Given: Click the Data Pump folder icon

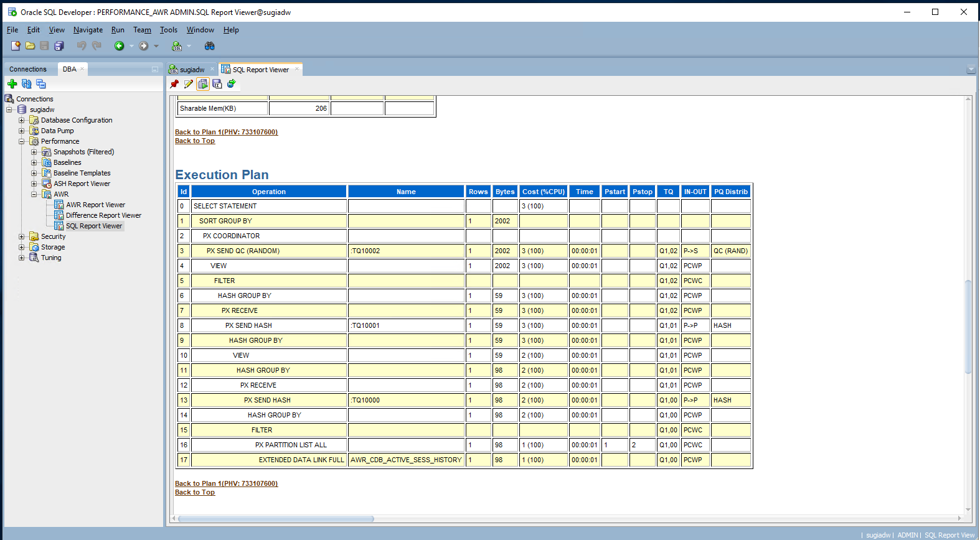Looking at the screenshot, I should [x=34, y=131].
